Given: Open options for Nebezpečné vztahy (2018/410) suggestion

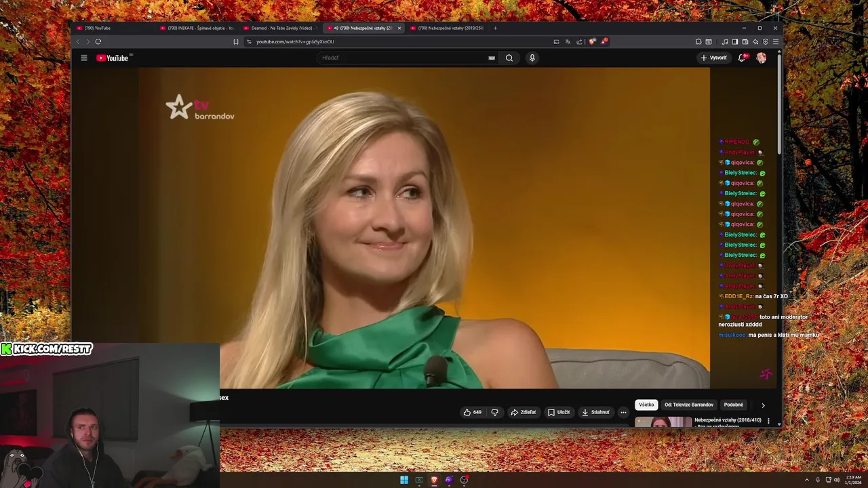Looking at the screenshot, I should click(x=768, y=421).
